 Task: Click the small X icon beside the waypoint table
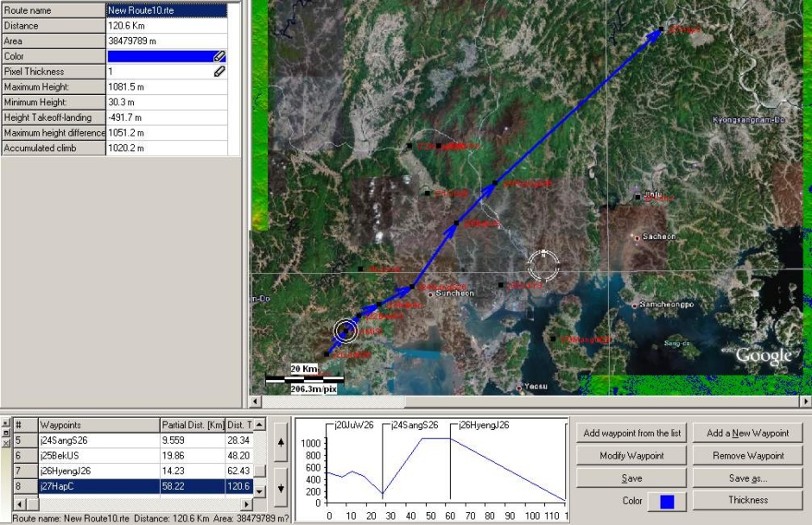[6, 443]
